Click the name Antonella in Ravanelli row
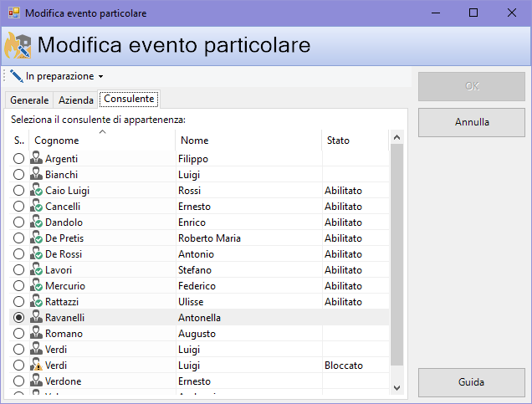 point(199,318)
